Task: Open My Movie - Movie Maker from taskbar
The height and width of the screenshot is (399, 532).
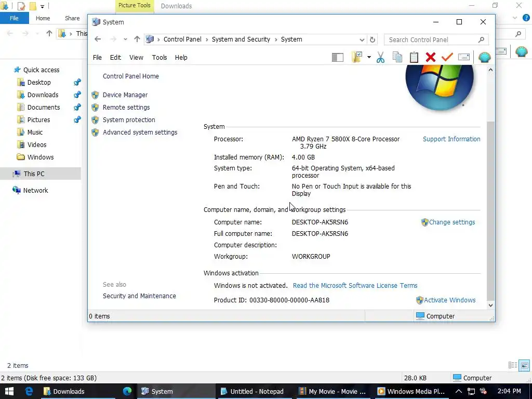Action: coord(332,392)
